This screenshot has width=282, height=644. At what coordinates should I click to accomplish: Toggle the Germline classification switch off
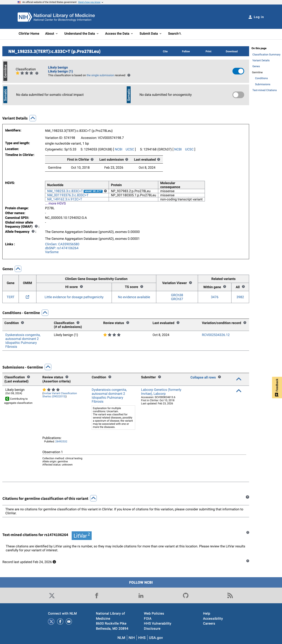tap(238, 71)
